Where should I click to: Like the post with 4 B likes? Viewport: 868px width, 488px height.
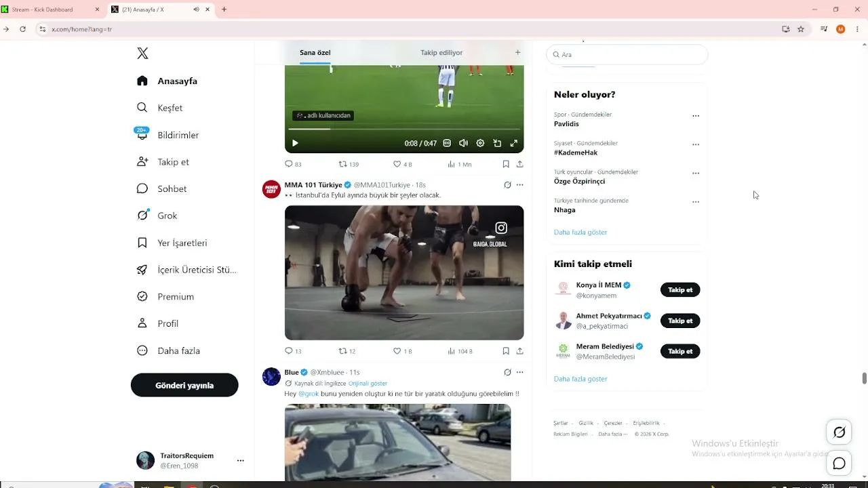tap(403, 164)
